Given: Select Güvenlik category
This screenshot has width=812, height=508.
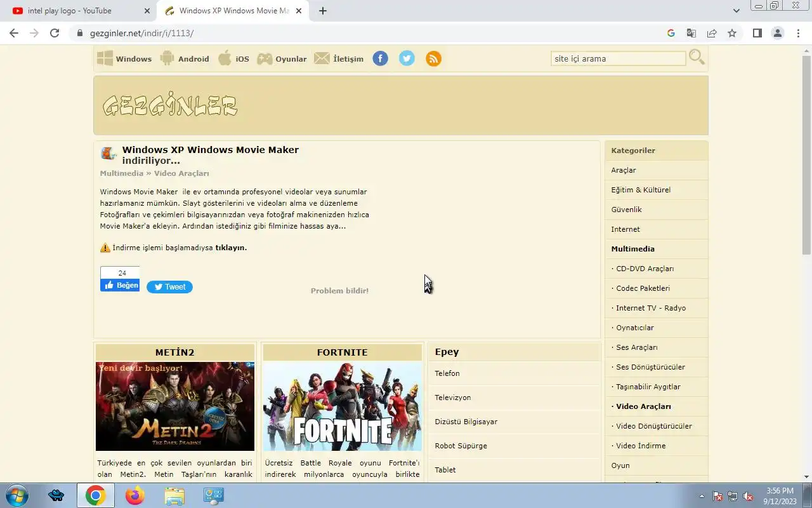Looking at the screenshot, I should coord(656,210).
